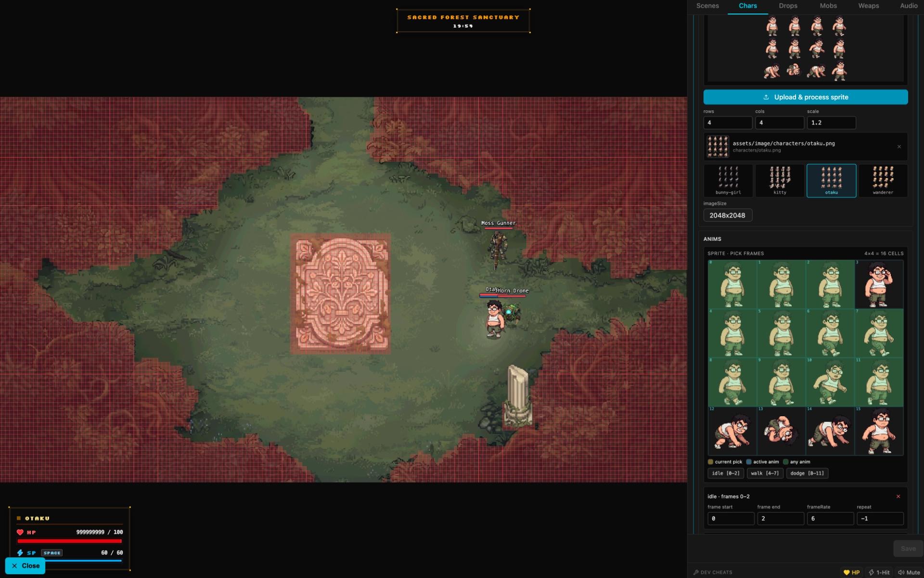Click the cols input field
This screenshot has width=924, height=578.
(779, 123)
